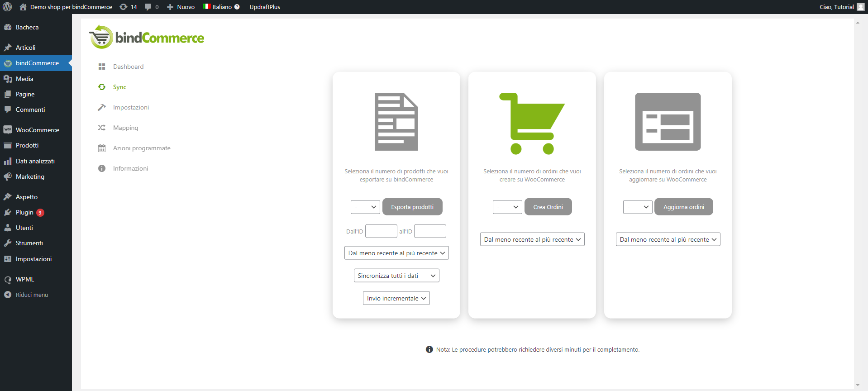Open count dropdown beside Aggiorna ordini
This screenshot has height=391, width=868.
click(x=638, y=207)
